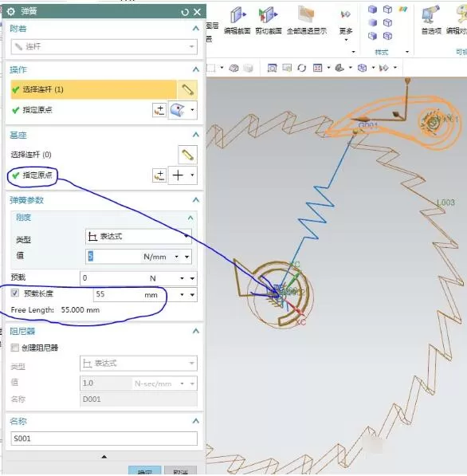Click the 取消 button
467x476 pixels.
pos(181,471)
